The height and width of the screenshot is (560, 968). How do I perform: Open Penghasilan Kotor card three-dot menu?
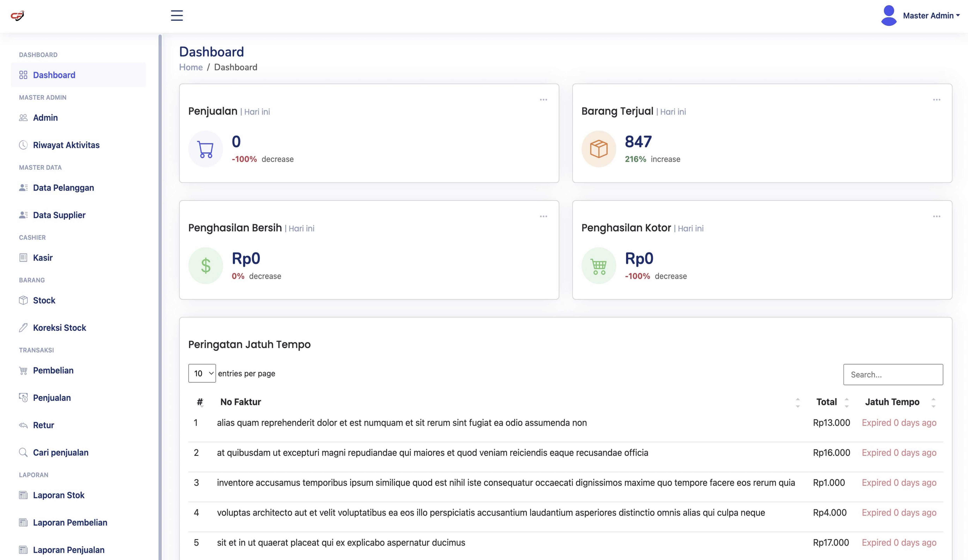click(936, 216)
